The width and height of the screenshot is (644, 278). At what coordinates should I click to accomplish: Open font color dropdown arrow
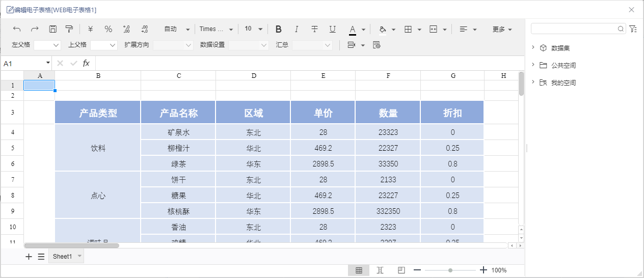(x=363, y=30)
